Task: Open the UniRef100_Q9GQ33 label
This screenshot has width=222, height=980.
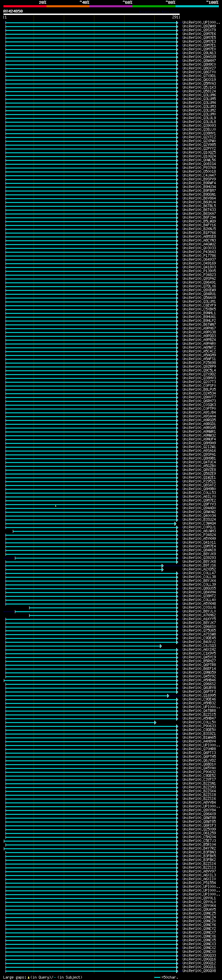Action: pos(199,955)
